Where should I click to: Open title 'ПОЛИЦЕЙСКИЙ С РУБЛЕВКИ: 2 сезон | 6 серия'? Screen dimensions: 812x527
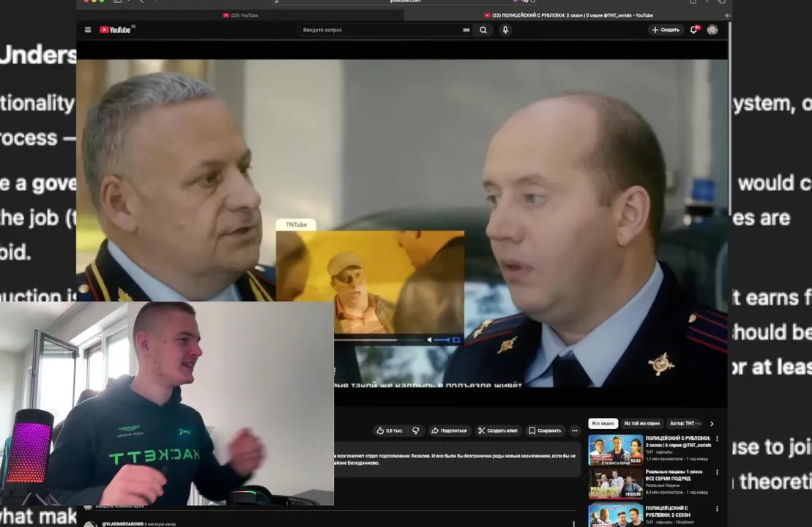[678, 441]
